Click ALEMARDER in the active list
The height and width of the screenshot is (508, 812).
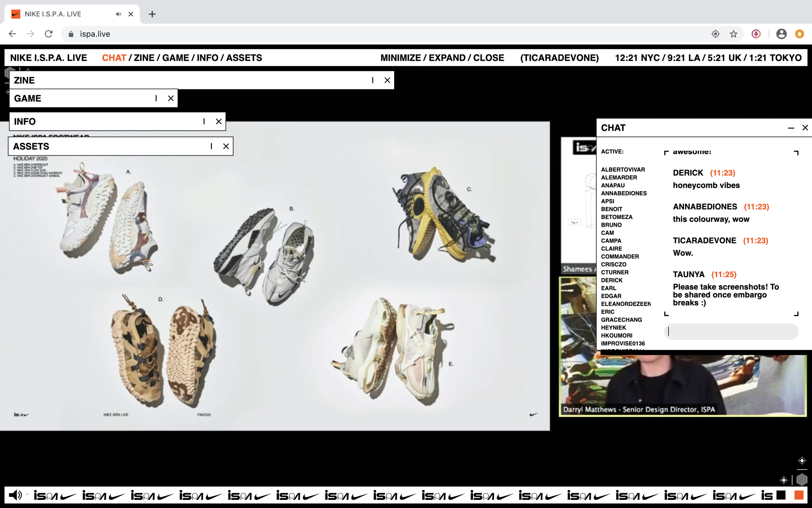point(619,177)
